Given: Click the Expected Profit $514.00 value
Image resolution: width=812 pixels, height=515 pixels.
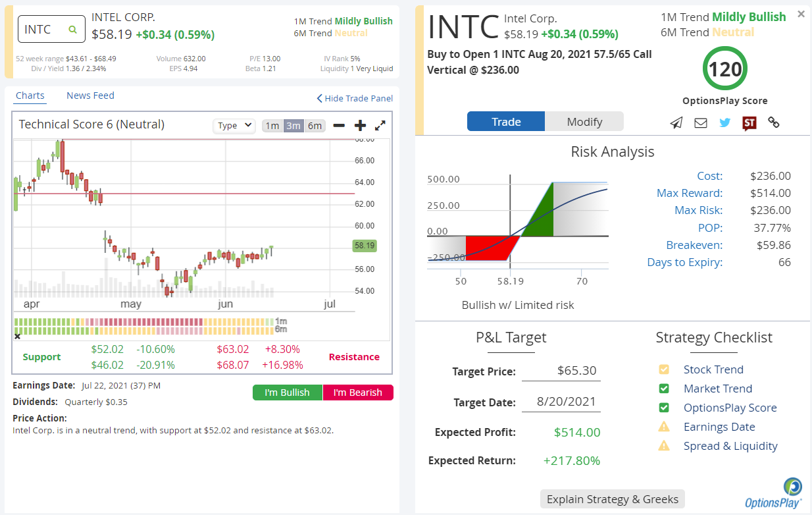Looking at the screenshot, I should pos(577,433).
